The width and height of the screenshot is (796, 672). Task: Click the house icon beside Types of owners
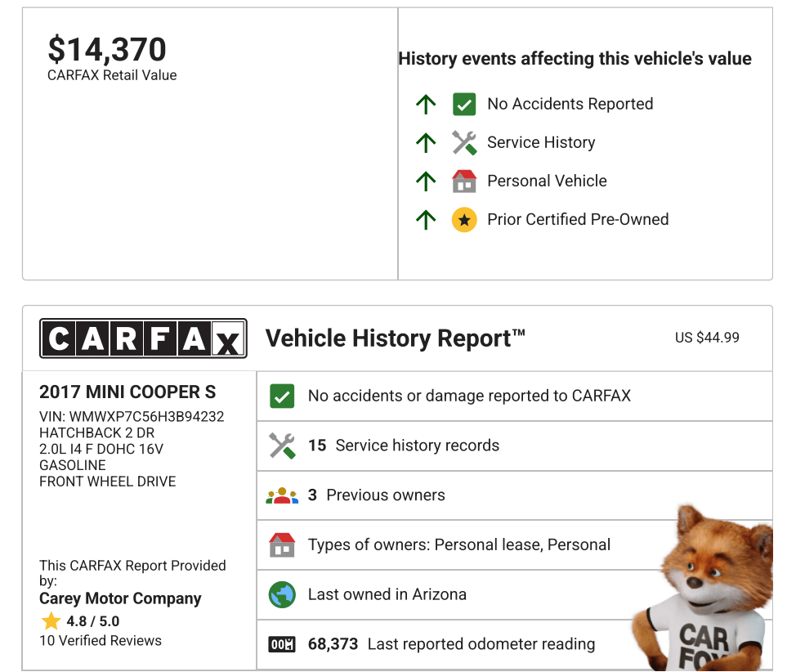(282, 544)
